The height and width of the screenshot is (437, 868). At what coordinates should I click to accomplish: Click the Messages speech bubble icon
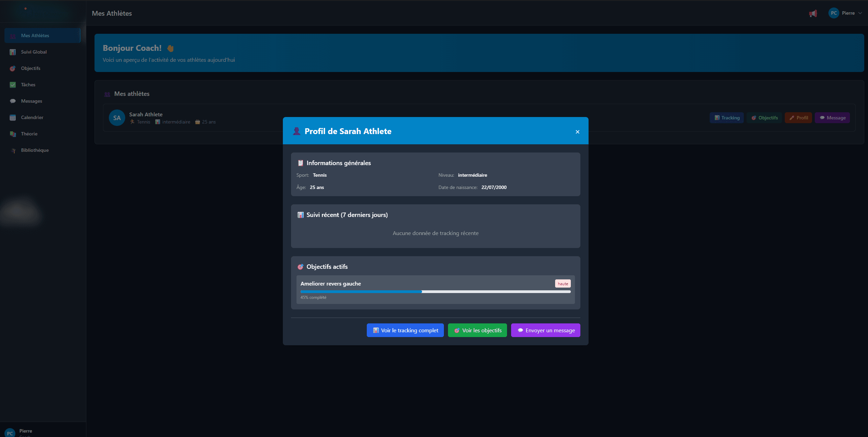[13, 101]
